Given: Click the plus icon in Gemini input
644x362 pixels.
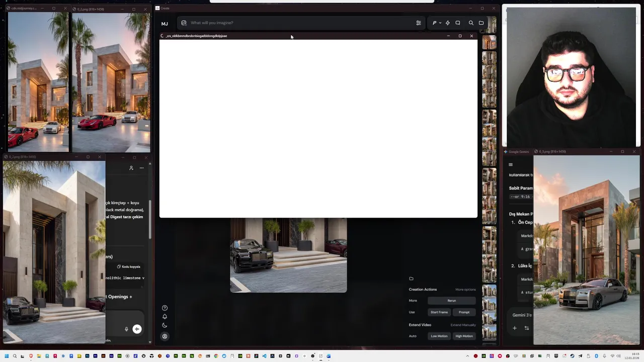Looking at the screenshot, I should 514,328.
